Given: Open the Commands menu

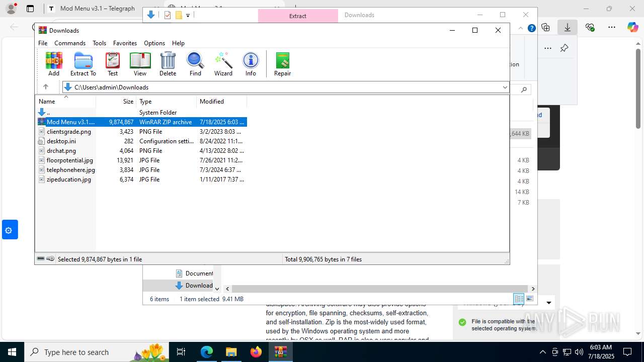Looking at the screenshot, I should pyautogui.click(x=70, y=43).
